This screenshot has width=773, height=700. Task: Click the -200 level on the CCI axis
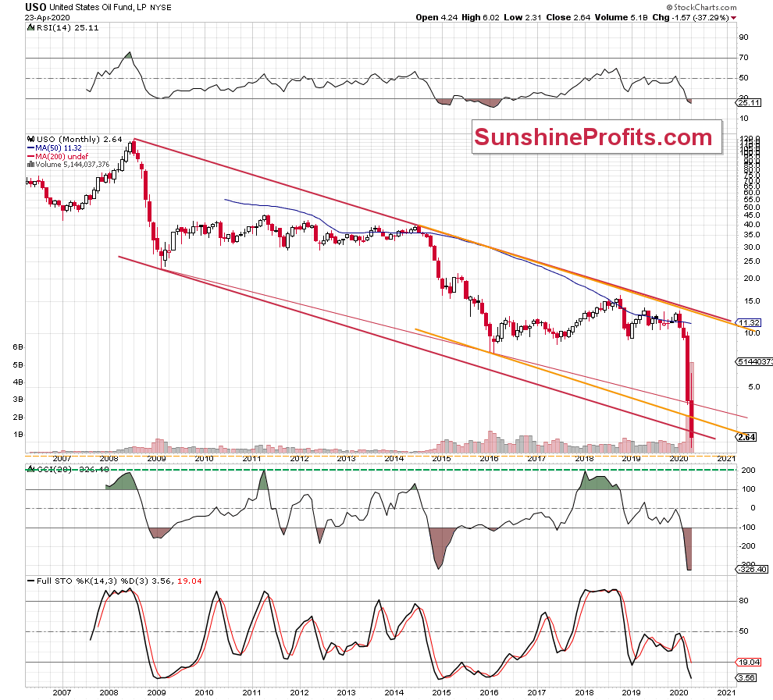click(748, 545)
